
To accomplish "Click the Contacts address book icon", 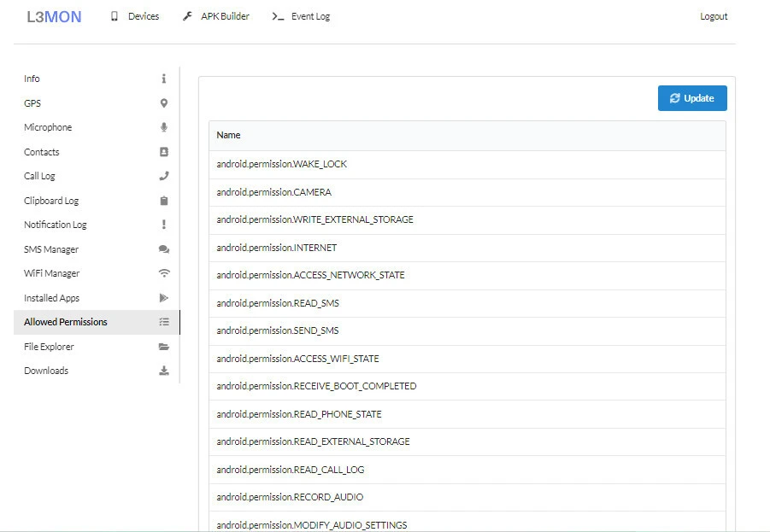I will 164,152.
